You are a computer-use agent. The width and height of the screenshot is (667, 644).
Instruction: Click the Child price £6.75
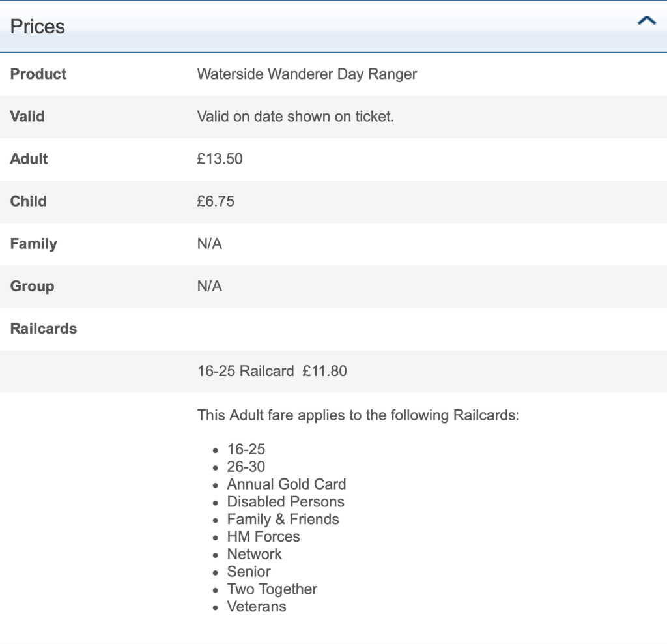tap(216, 201)
